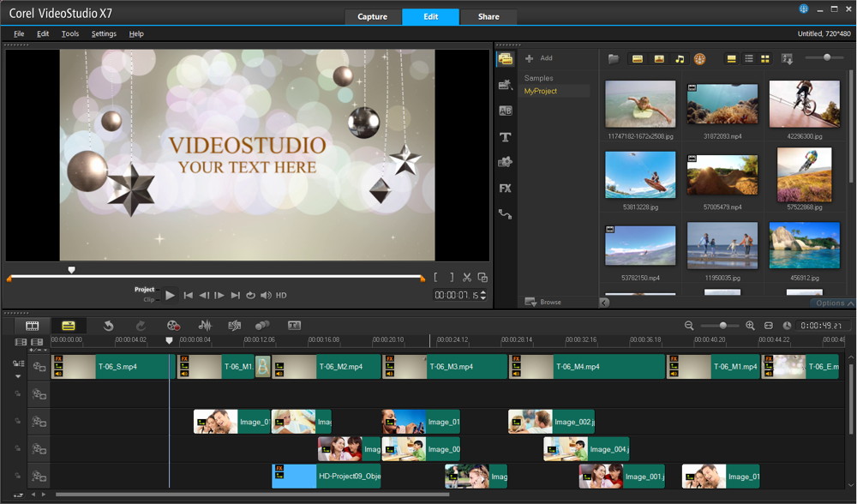This screenshot has width=857, height=504.
Task: Open the Media library panel
Action: [505, 58]
